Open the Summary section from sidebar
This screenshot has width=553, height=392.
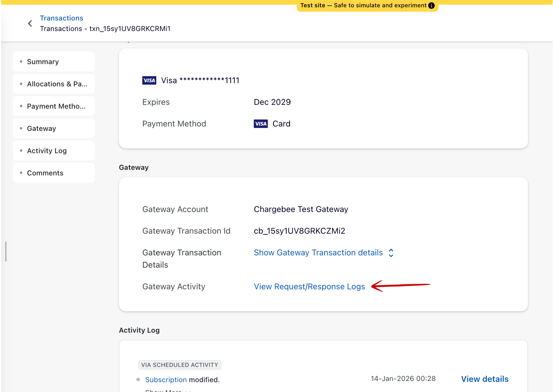pyautogui.click(x=43, y=61)
